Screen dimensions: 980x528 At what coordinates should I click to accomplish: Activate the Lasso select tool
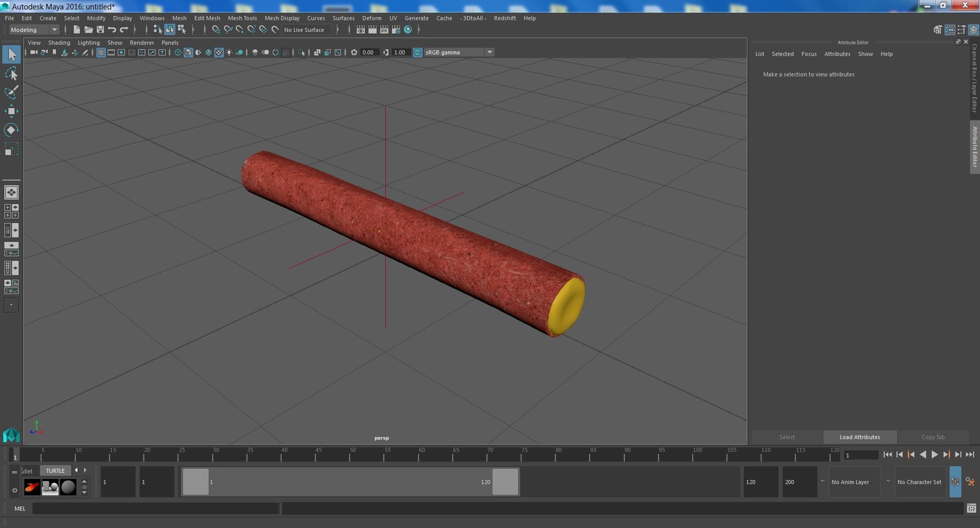pyautogui.click(x=11, y=74)
